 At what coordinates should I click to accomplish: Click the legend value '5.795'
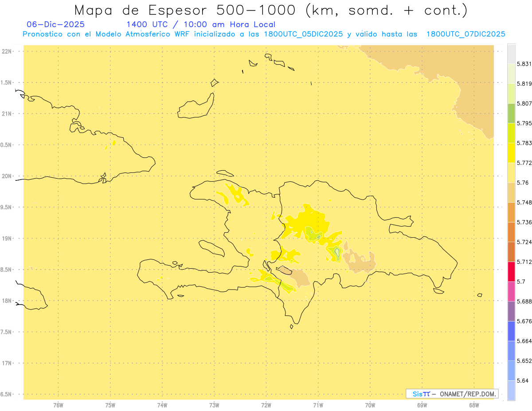coord(524,123)
